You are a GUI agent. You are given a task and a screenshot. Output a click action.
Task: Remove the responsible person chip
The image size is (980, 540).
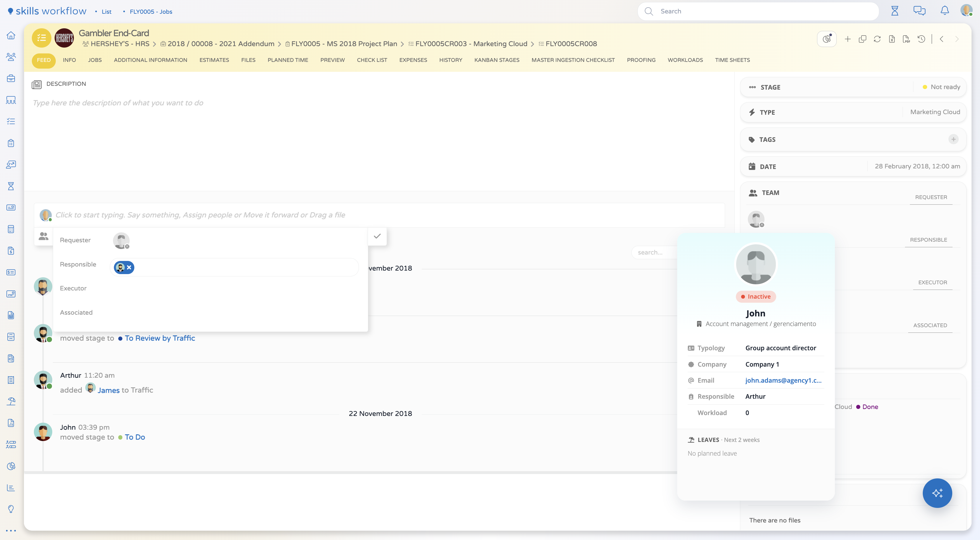coord(129,267)
